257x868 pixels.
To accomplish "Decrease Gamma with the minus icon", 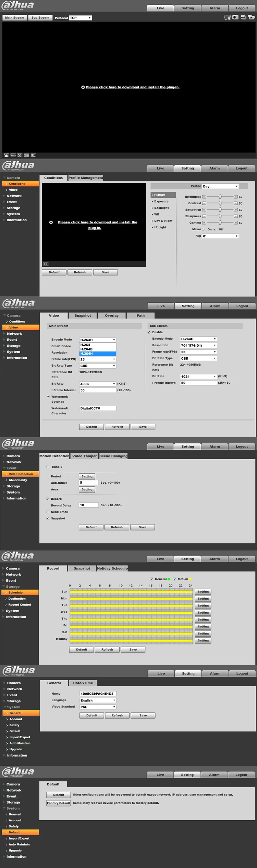I will click(x=204, y=223).
